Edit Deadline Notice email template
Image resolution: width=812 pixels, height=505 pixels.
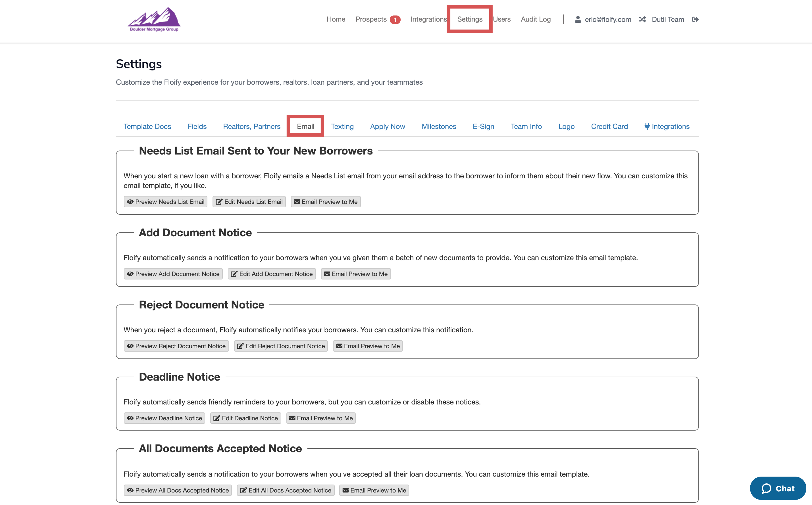(245, 418)
